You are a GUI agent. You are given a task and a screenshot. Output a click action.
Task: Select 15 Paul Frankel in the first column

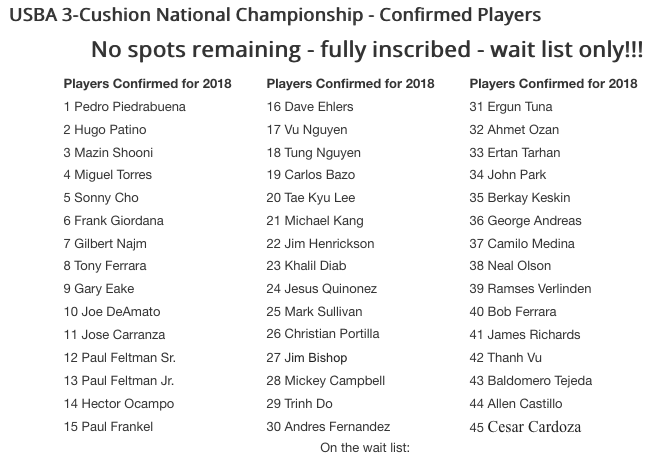(x=108, y=427)
